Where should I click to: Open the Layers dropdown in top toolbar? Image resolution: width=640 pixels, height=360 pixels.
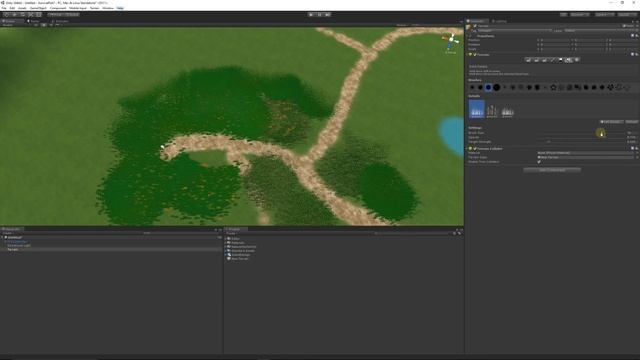click(604, 15)
